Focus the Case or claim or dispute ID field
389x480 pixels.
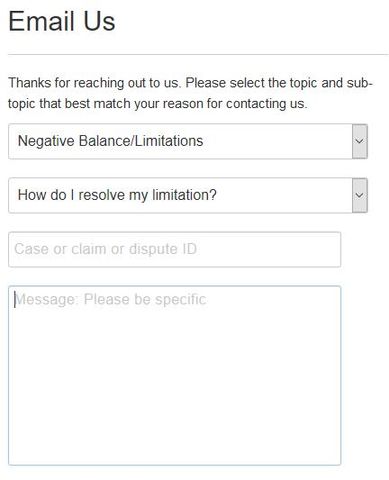coord(174,249)
